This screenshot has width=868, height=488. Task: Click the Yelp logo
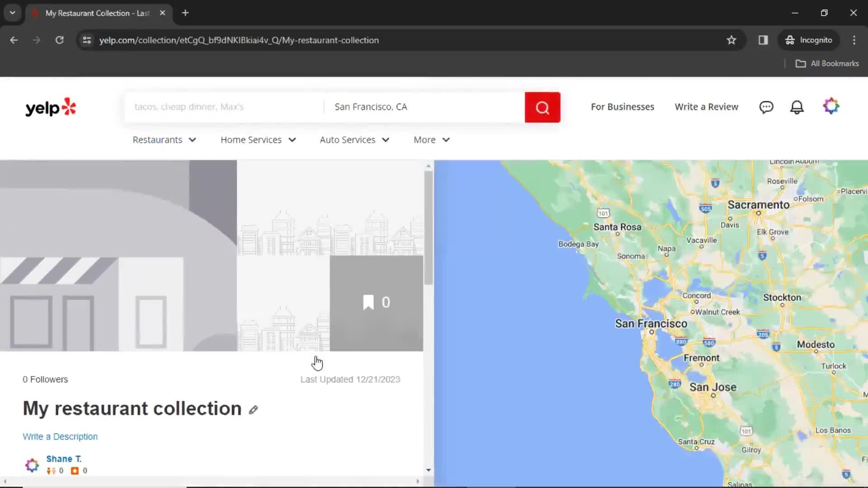[51, 108]
